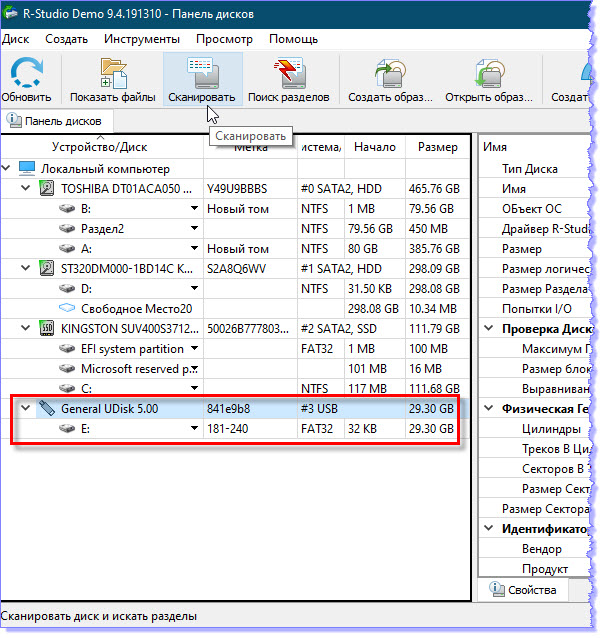The height and width of the screenshot is (638, 604).
Task: Open the Диск menu
Action: click(16, 39)
